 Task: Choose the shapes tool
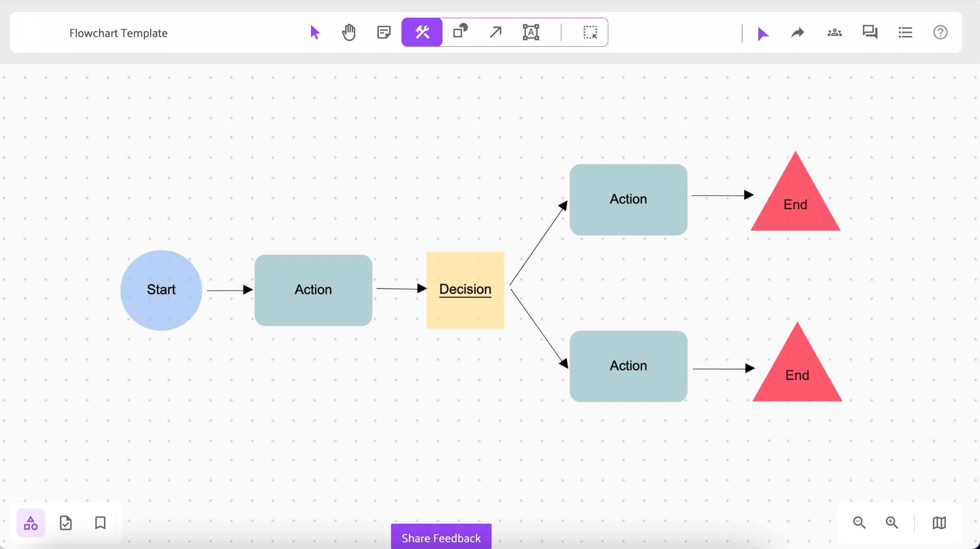(x=460, y=31)
